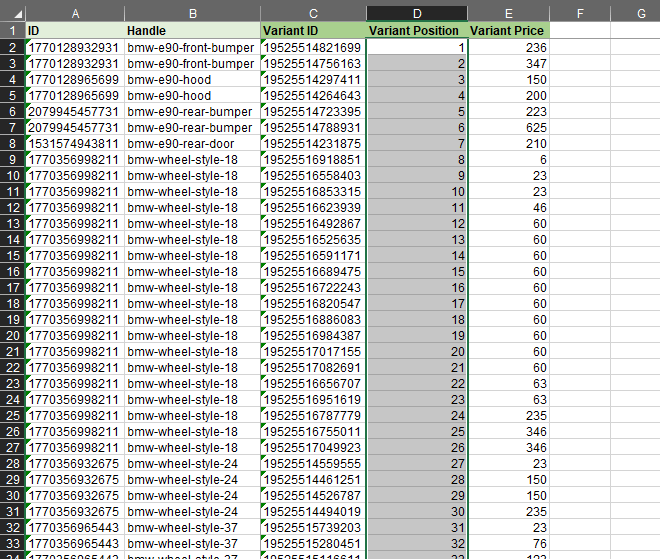Click the bmw-e90-rear-door handle cell
The image size is (660, 559).
[193, 144]
